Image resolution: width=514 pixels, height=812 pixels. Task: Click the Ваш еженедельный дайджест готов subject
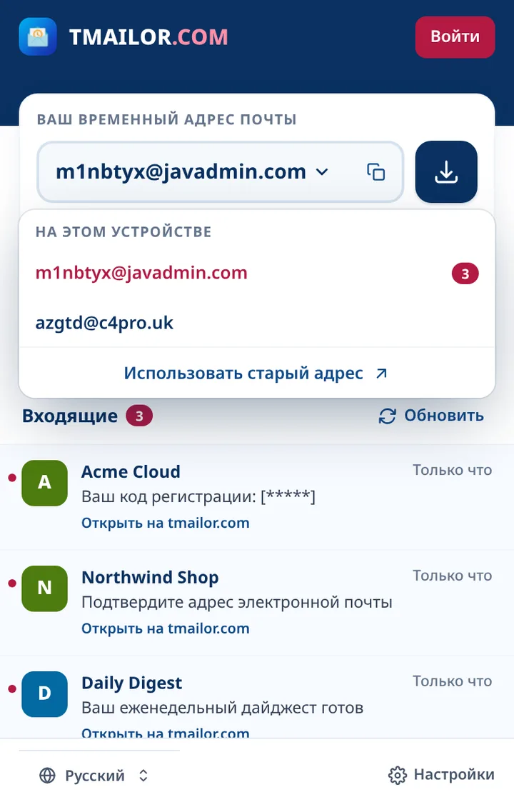(x=222, y=708)
